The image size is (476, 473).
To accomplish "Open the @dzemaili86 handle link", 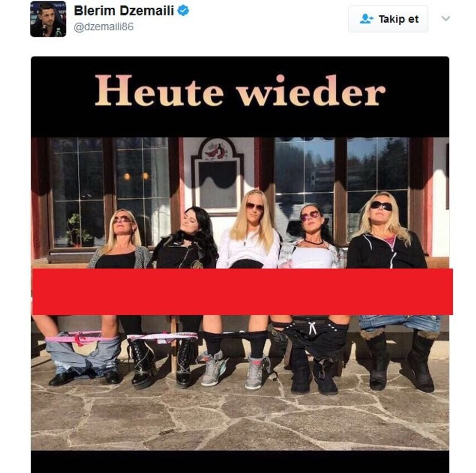I will [103, 27].
